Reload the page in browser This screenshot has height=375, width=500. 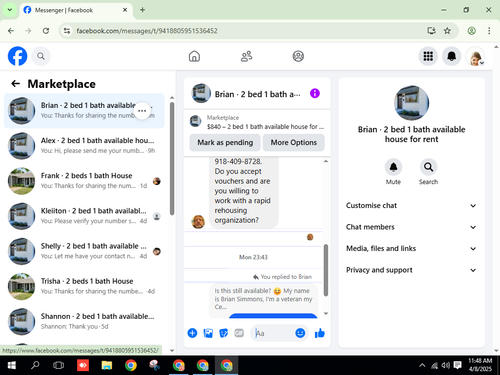(46, 31)
